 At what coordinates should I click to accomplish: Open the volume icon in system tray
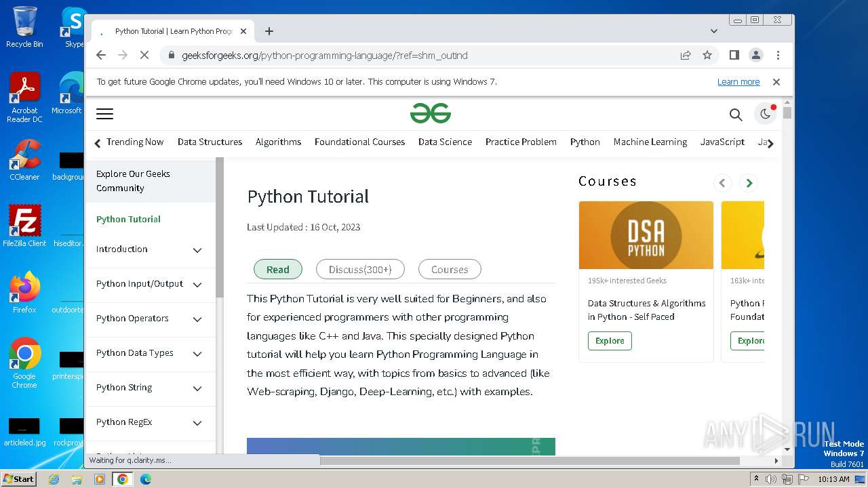[x=771, y=479]
